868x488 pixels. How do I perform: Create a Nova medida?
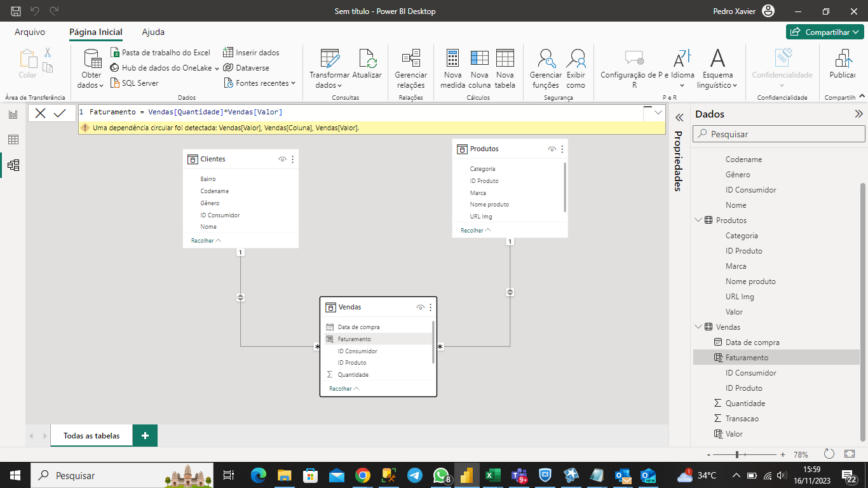point(452,69)
